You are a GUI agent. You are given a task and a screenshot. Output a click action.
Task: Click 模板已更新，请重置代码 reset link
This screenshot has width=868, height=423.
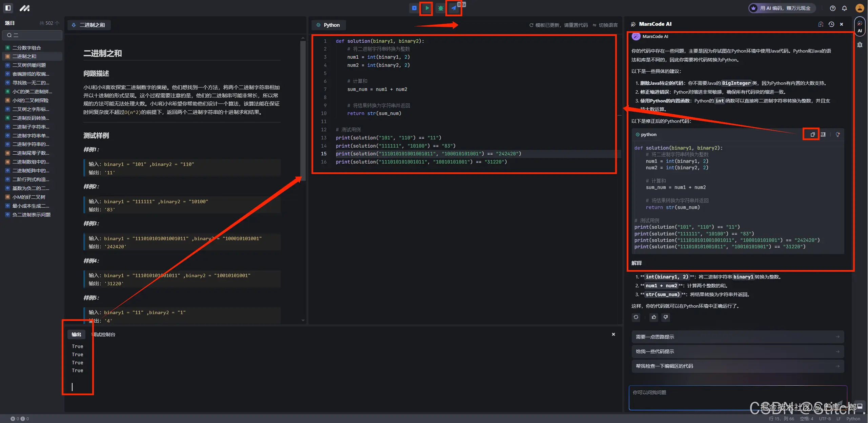(559, 25)
